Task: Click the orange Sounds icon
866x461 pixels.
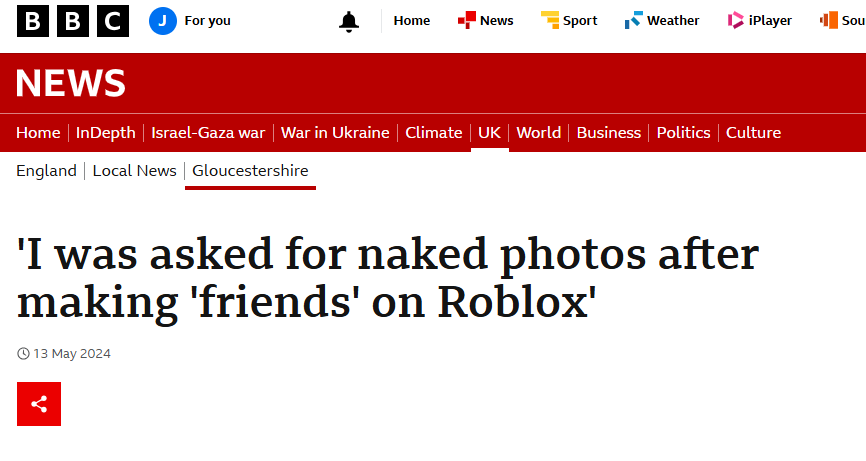Action: (829, 20)
